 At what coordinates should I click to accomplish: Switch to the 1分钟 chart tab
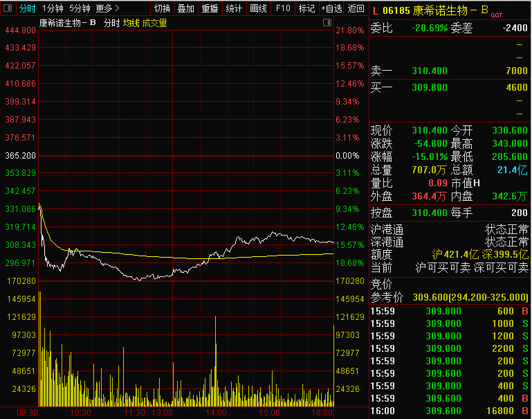(x=53, y=9)
